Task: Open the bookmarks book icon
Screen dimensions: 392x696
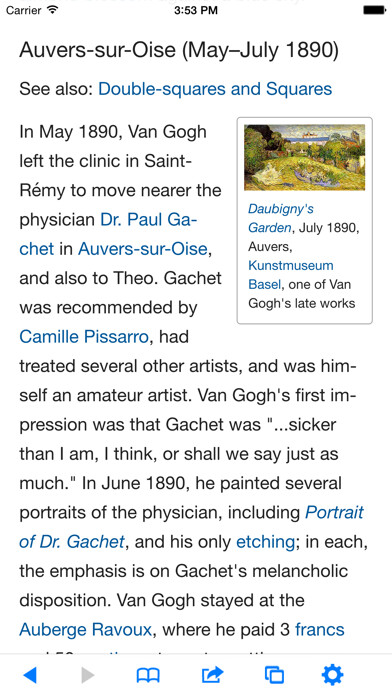Action: 148,676
